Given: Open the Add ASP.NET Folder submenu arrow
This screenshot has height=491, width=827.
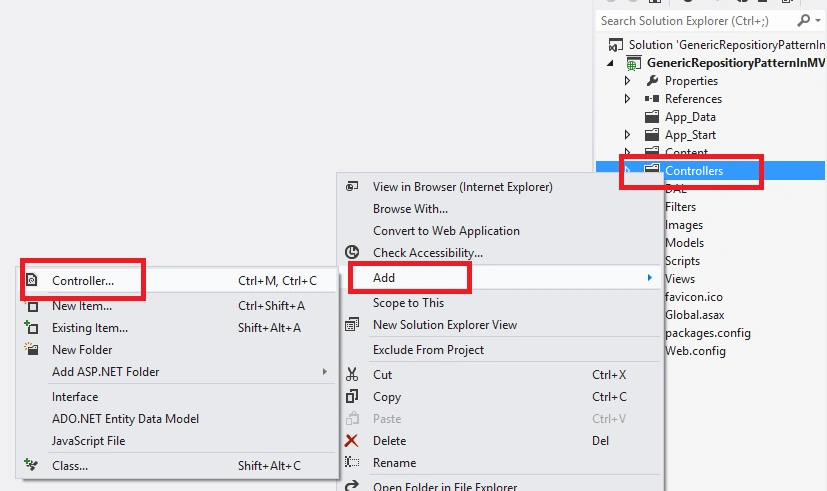Looking at the screenshot, I should (x=324, y=372).
